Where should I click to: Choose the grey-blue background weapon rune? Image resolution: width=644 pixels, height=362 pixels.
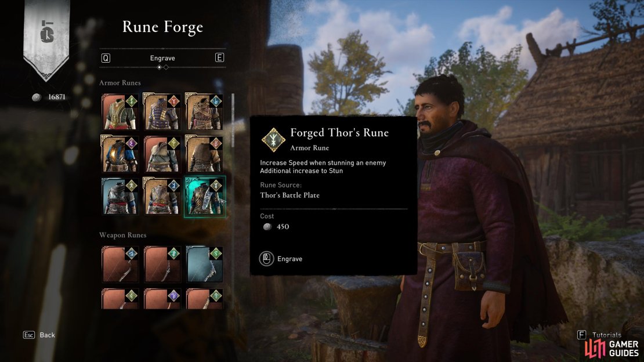(205, 264)
